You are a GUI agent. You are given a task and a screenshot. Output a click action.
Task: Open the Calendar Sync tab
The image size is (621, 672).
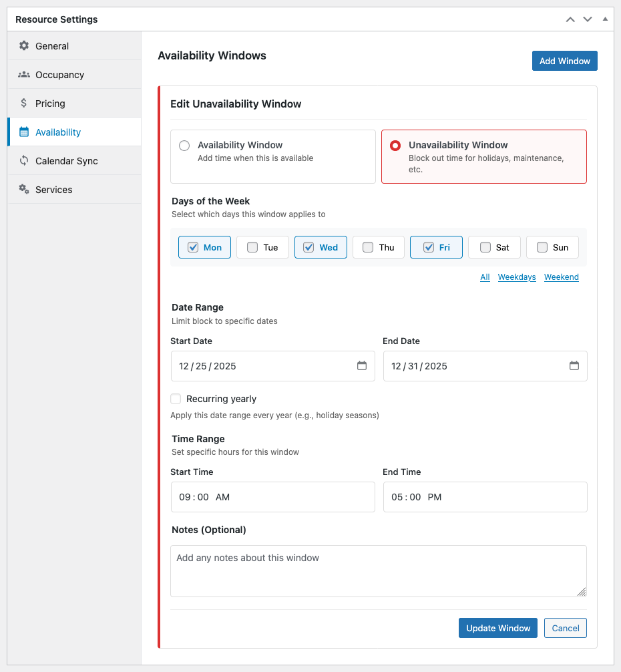66,161
